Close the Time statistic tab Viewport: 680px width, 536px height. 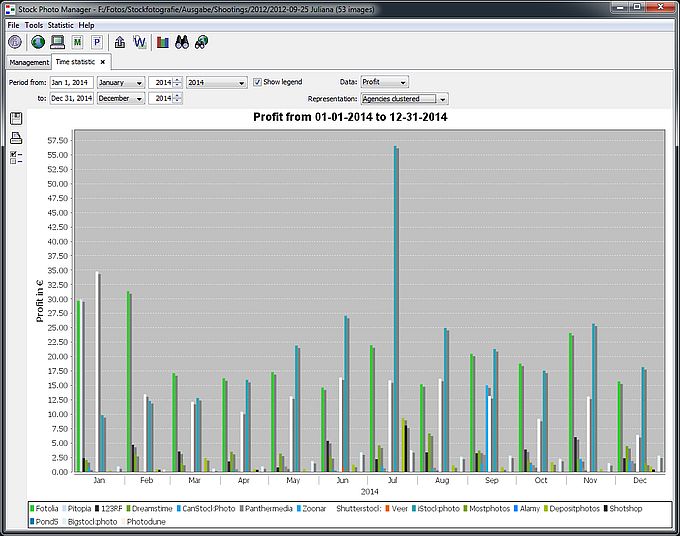(103, 62)
